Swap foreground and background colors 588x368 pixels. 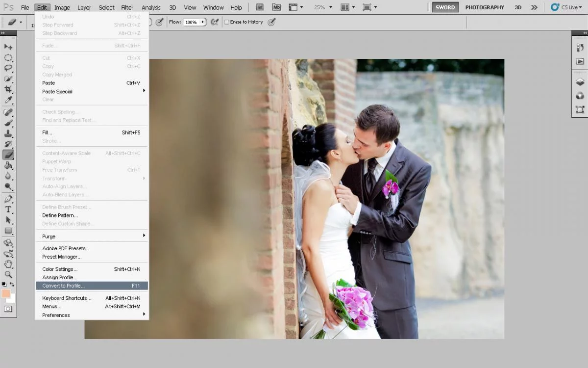[x=12, y=284]
